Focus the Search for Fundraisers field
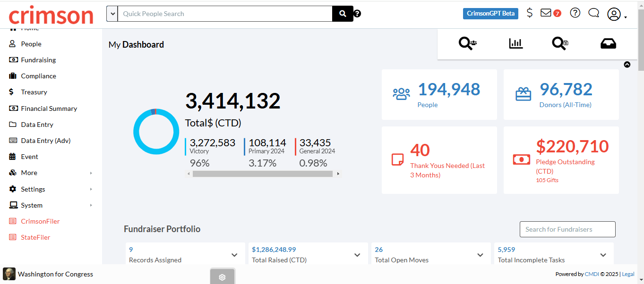This screenshot has height=284, width=644. coord(567,229)
